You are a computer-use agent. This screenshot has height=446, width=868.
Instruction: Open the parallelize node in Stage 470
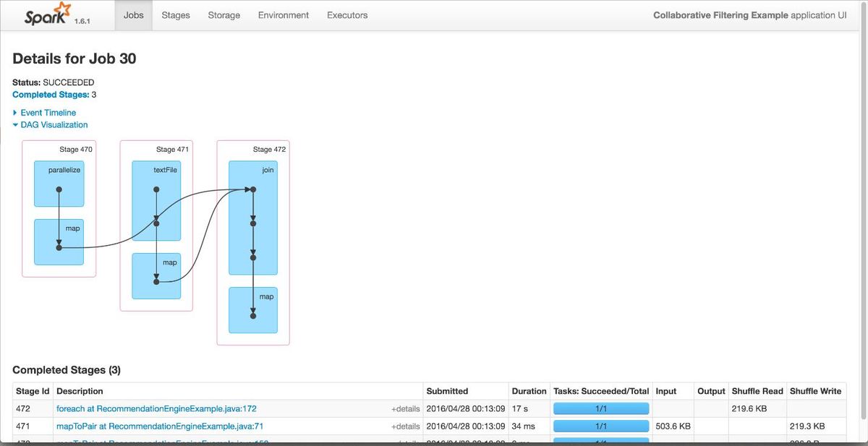click(x=59, y=183)
